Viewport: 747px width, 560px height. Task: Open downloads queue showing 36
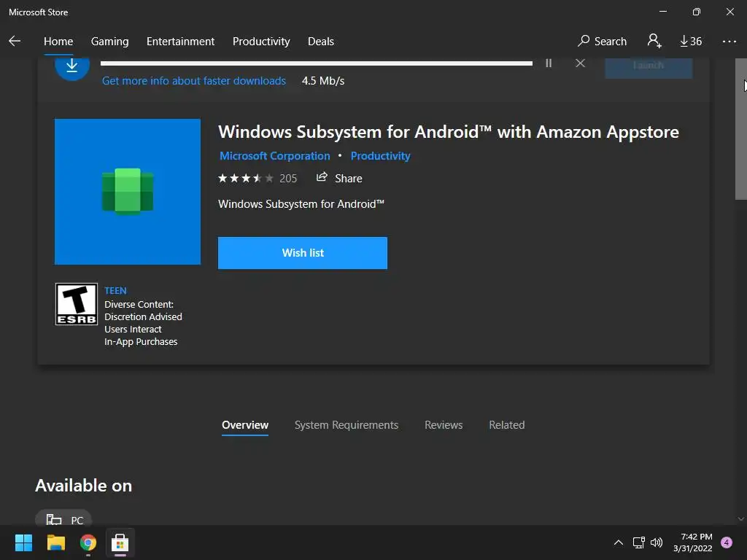tap(690, 41)
